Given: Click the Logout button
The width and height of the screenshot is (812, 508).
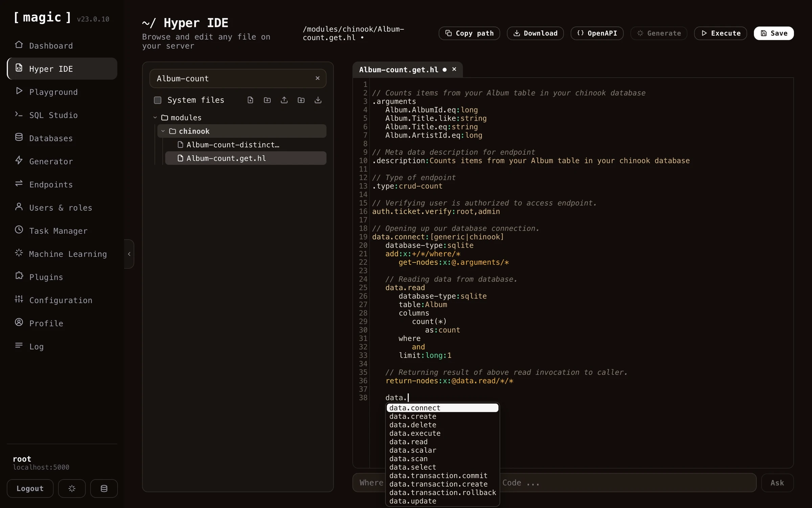Looking at the screenshot, I should (30, 488).
